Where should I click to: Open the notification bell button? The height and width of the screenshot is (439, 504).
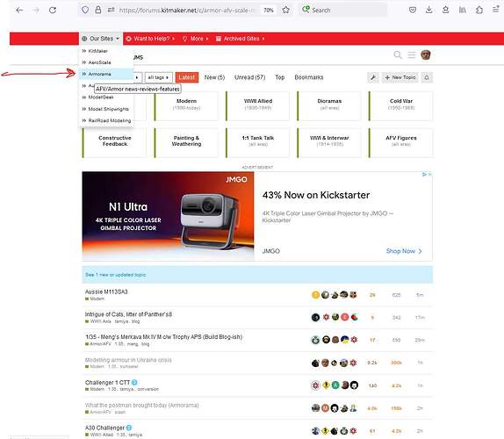427,77
